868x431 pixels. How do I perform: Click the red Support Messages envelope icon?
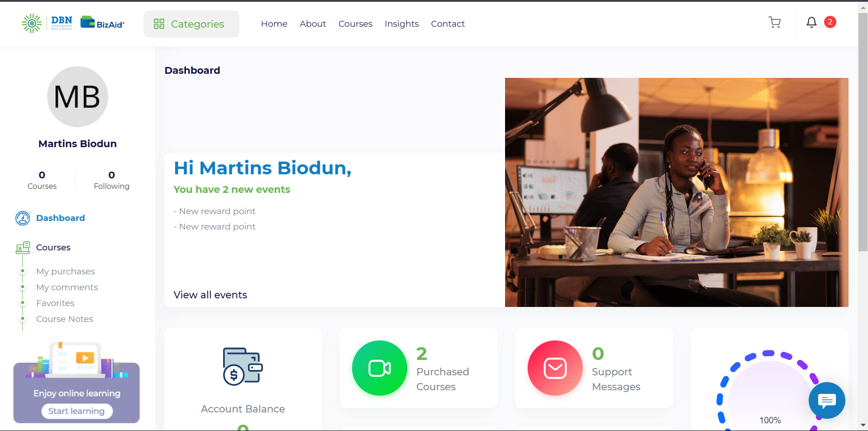[x=555, y=368]
